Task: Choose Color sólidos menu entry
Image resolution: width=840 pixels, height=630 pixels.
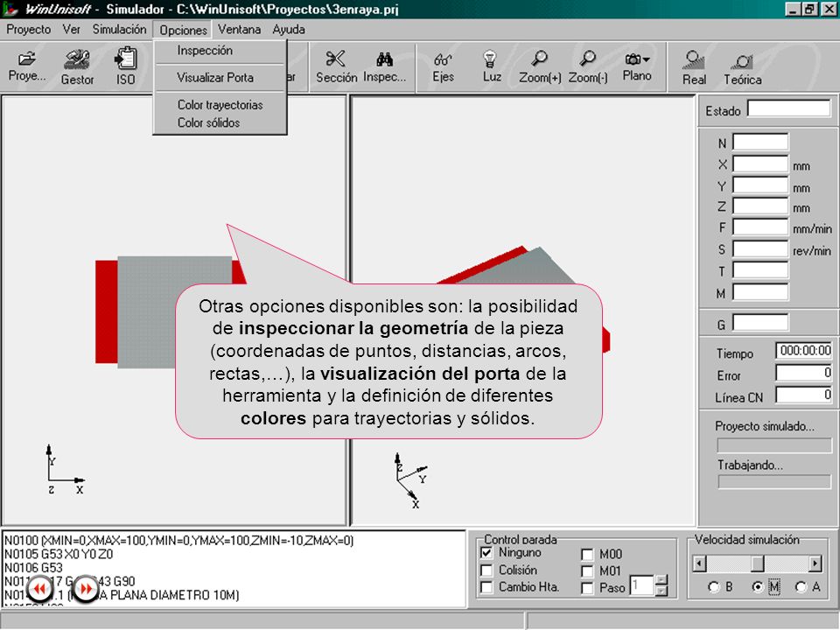Action: [220, 122]
